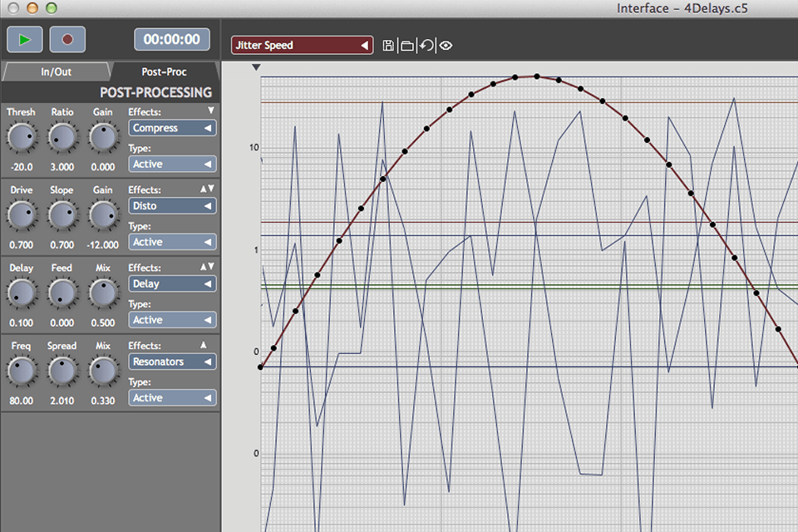Open the Type dropdown under Resonators
The width and height of the screenshot is (798, 532).
point(172,397)
